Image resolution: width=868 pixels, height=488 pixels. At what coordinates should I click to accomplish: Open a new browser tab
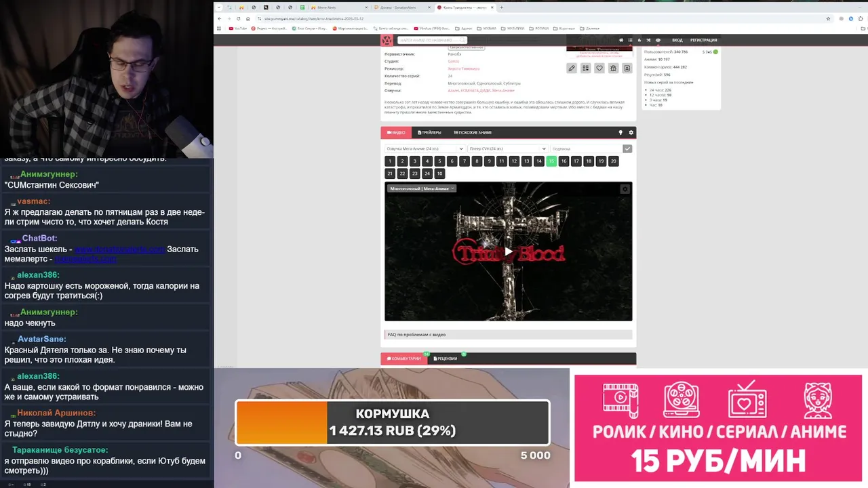click(x=501, y=7)
